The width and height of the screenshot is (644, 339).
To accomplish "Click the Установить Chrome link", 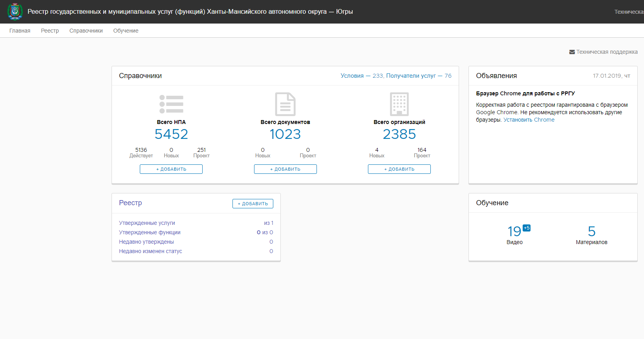I will point(529,120).
